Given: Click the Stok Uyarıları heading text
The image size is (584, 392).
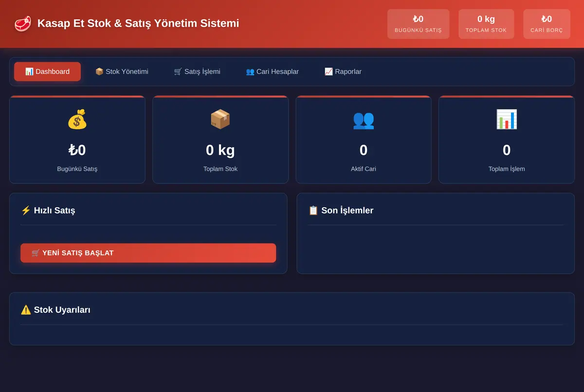Looking at the screenshot, I should 62,310.
